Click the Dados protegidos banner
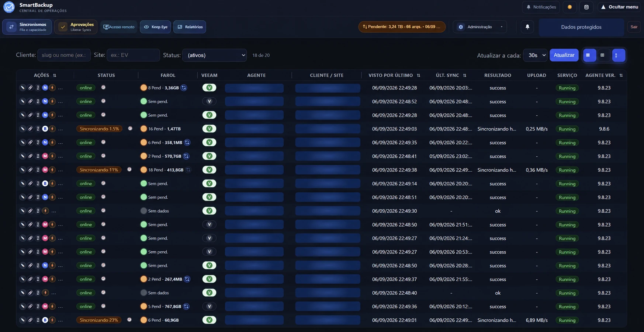 (581, 27)
